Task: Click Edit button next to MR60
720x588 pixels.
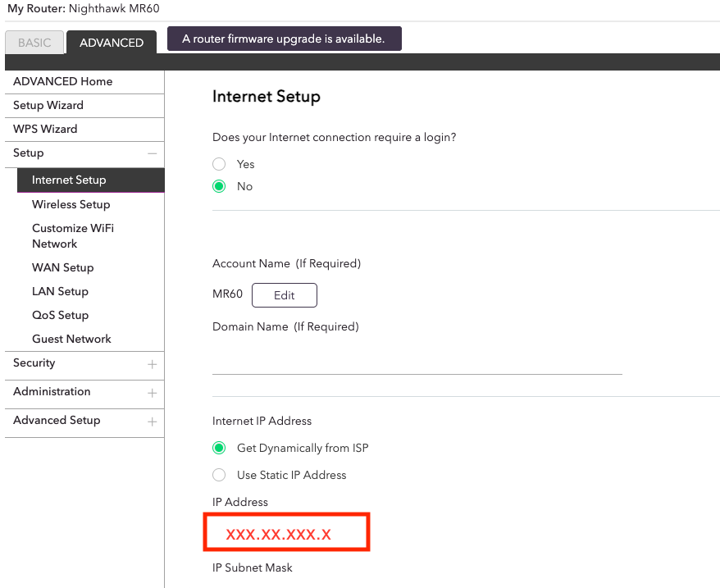Action: pos(284,295)
